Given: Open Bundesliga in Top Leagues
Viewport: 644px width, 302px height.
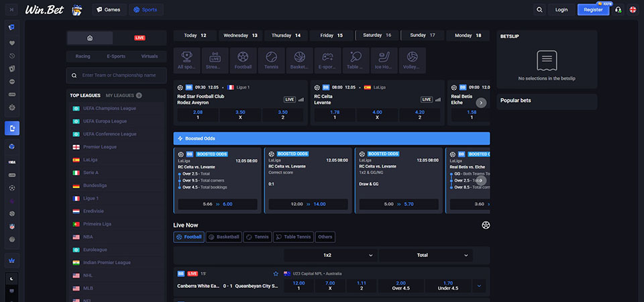Looking at the screenshot, I should click(x=117, y=185).
